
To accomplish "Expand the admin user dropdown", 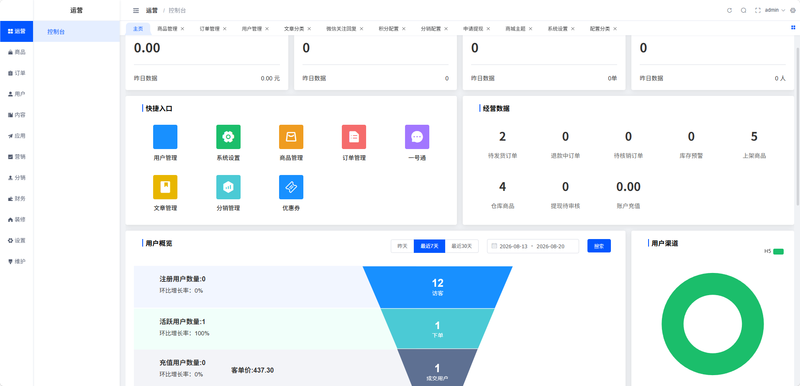I will 774,10.
